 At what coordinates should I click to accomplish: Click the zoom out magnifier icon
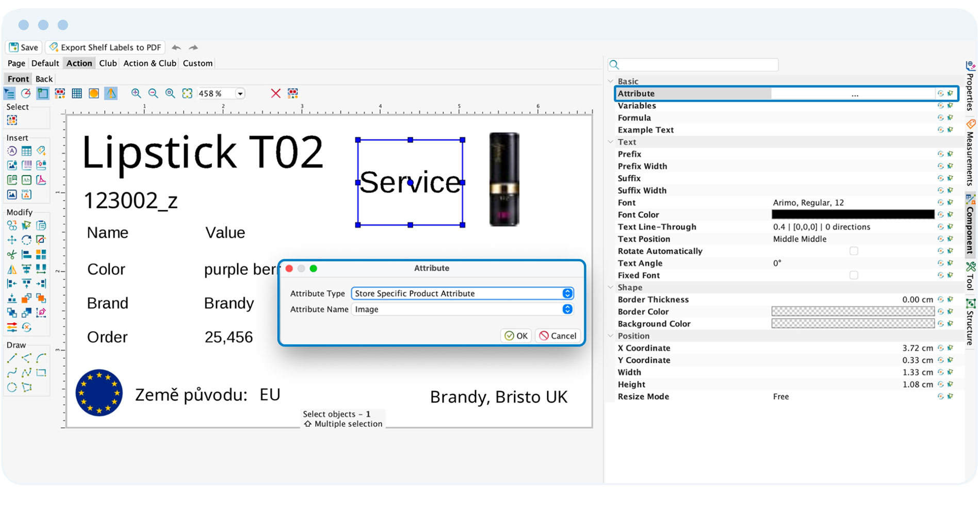(x=153, y=93)
